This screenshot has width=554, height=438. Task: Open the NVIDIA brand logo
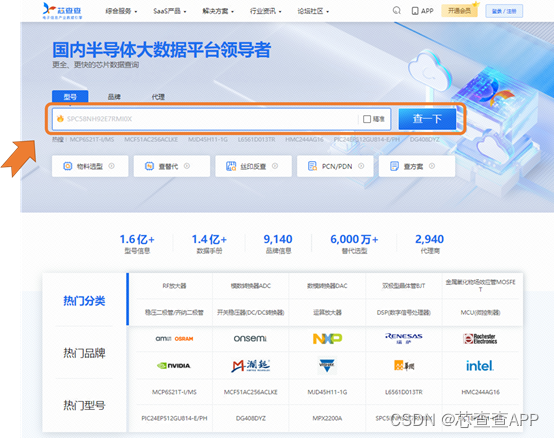pos(174,366)
